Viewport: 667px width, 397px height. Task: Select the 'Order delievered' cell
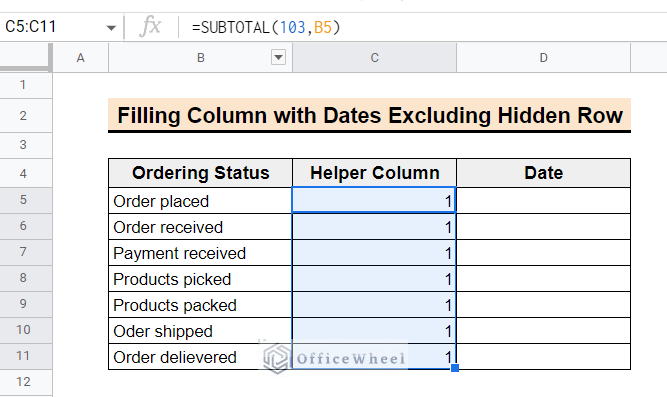pyautogui.click(x=200, y=356)
